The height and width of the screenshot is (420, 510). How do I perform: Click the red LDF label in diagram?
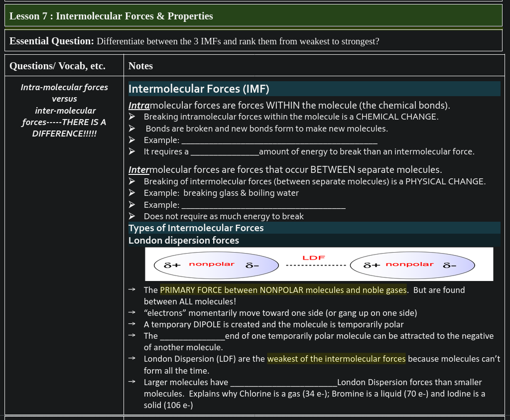(314, 258)
